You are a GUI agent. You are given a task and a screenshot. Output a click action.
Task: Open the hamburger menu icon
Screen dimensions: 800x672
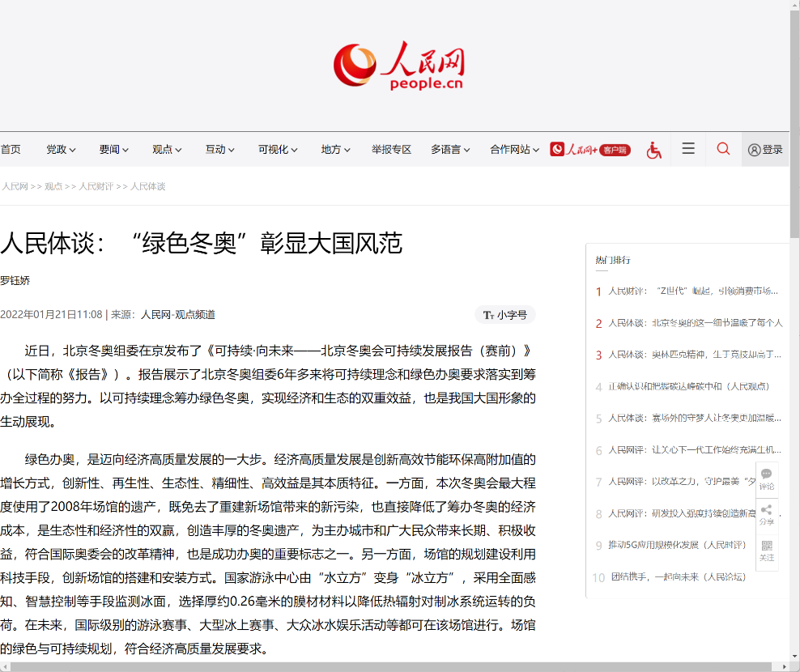click(688, 149)
